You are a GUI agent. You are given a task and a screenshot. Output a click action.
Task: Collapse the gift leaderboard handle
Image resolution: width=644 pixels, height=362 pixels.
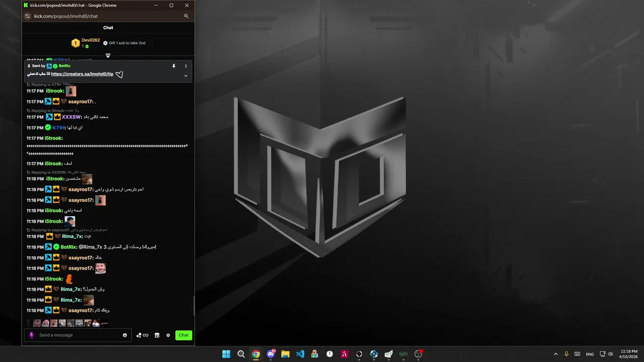(108, 55)
